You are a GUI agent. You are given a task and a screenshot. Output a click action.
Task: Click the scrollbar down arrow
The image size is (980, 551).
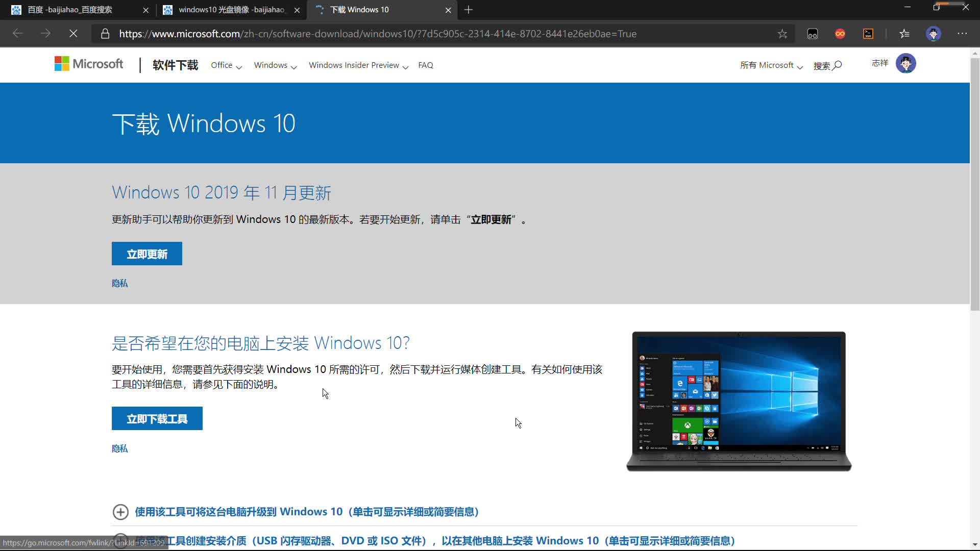tap(975, 545)
